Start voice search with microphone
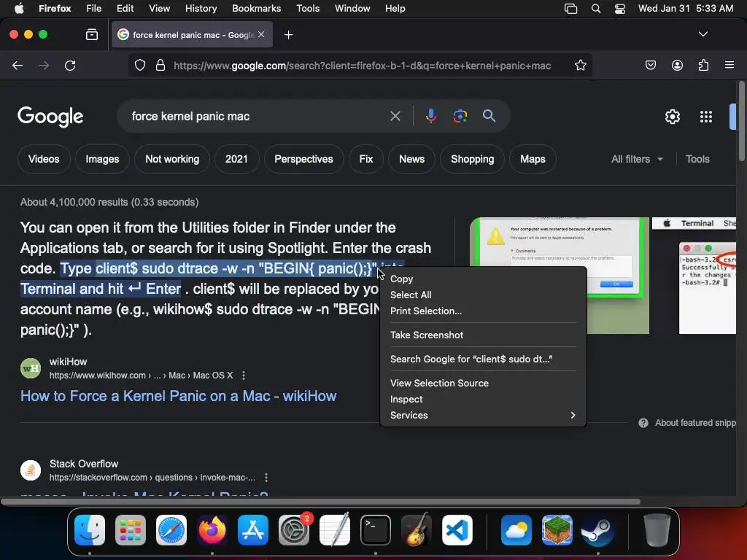This screenshot has height=560, width=747. [x=430, y=116]
